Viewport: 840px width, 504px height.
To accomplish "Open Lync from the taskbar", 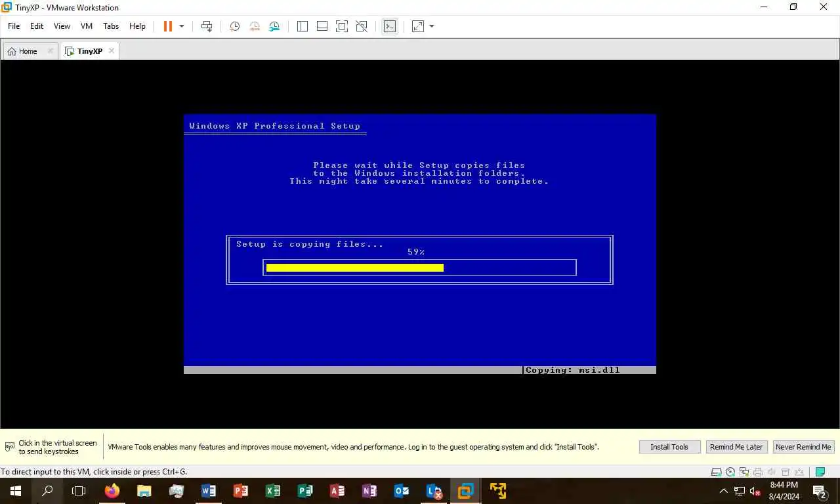I will (x=434, y=491).
